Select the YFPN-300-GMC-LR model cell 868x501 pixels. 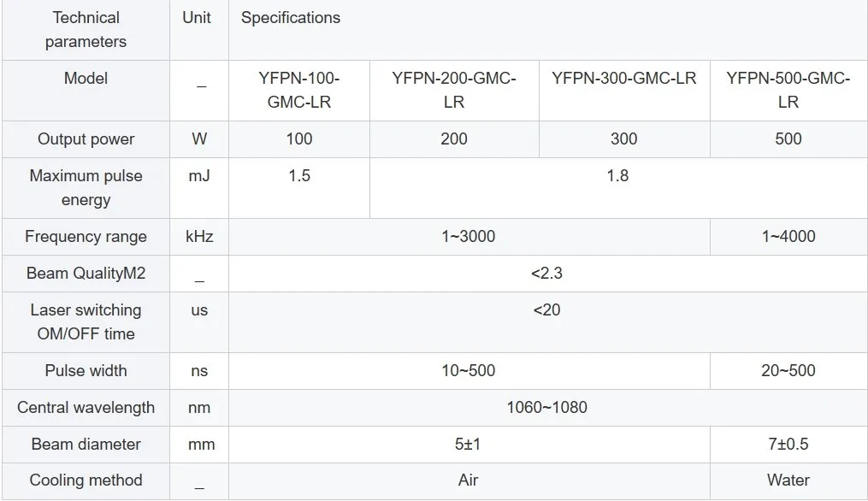point(624,91)
